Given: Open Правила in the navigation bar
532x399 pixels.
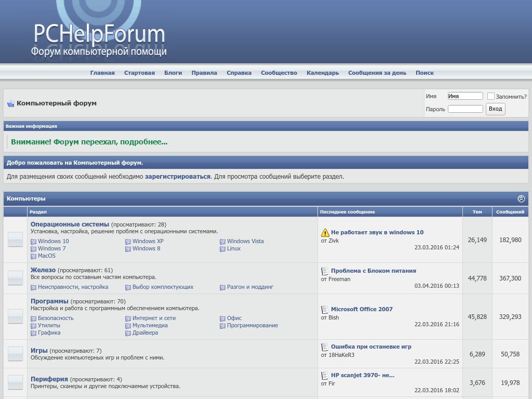Looking at the screenshot, I should pos(204,73).
